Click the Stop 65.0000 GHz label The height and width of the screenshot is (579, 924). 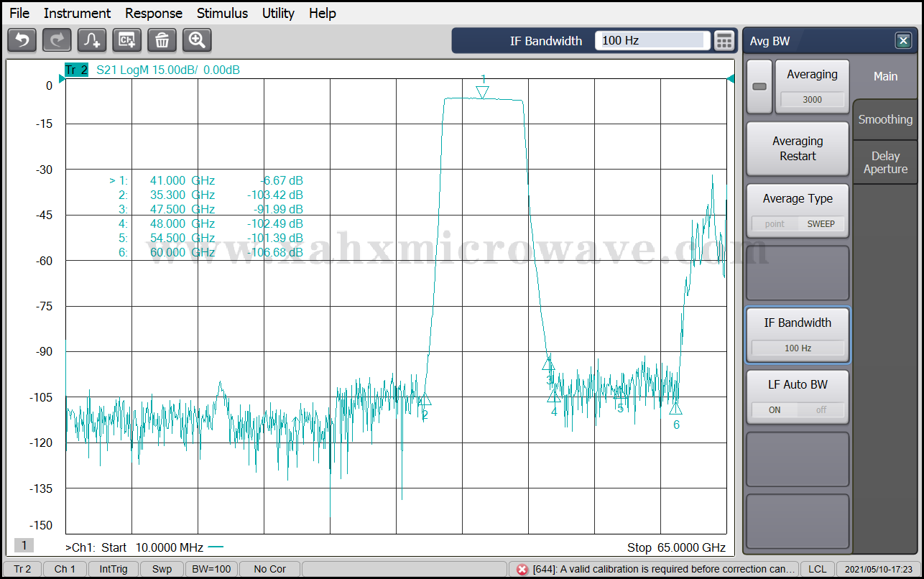pos(676,547)
